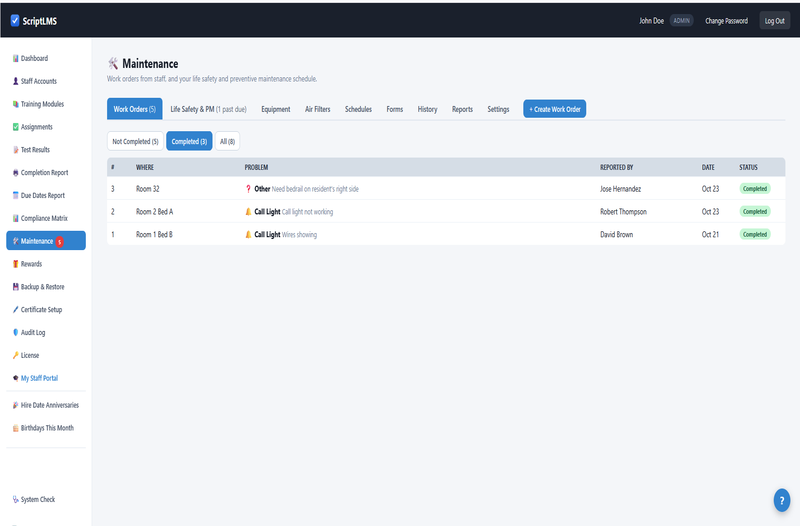Image resolution: width=800 pixels, height=526 pixels.
Task: Click the Hire Date Anniversaries party icon
Action: click(x=15, y=405)
